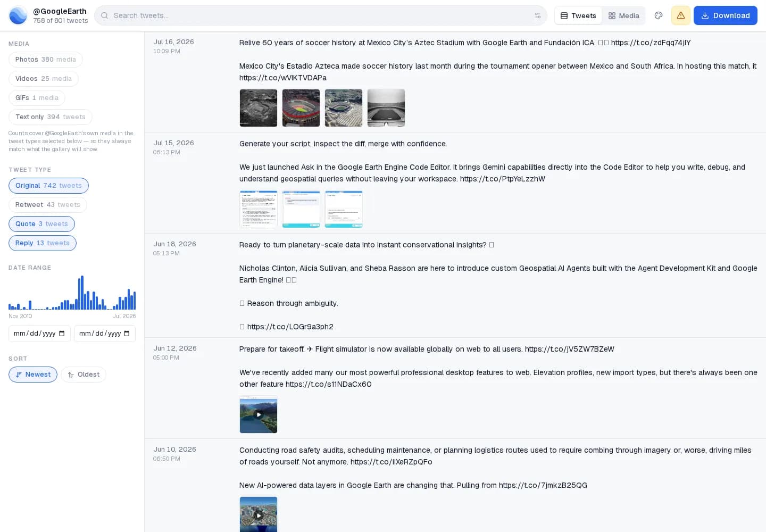Open third Code Editor screenshot thumbnail
The image size is (766, 532).
coord(344,209)
